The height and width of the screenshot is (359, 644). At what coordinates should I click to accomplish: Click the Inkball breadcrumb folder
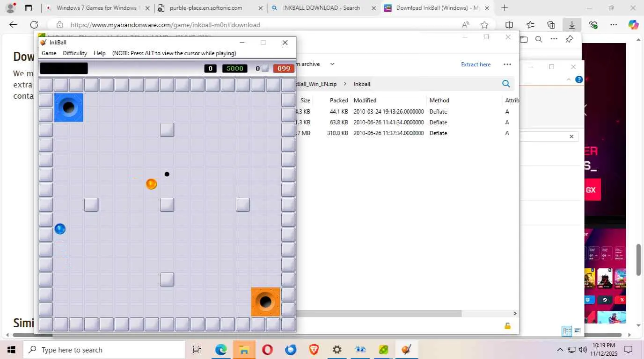tap(362, 84)
